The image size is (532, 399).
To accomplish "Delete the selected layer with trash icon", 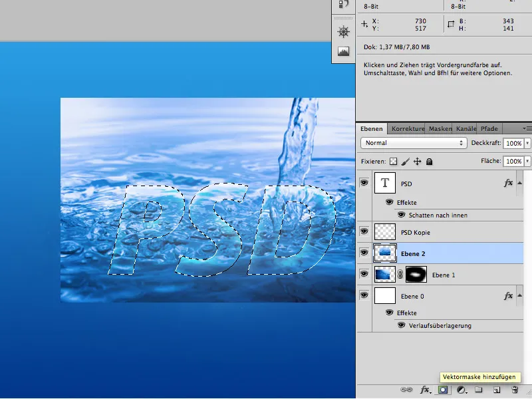I will point(515,390).
